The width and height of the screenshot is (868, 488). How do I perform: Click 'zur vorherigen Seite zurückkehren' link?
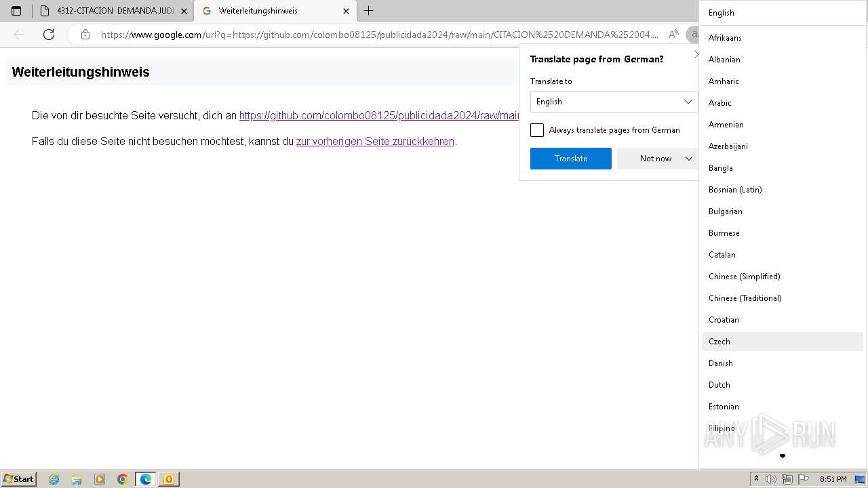(375, 142)
